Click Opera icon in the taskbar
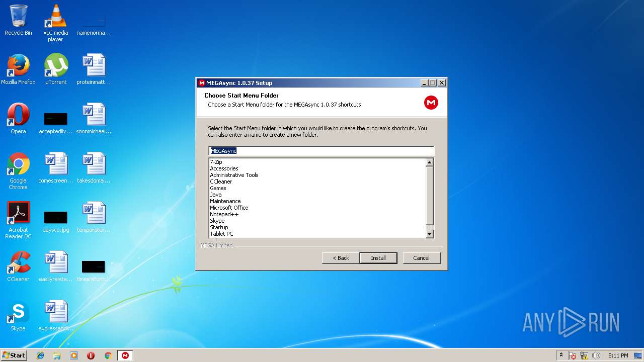 91,355
